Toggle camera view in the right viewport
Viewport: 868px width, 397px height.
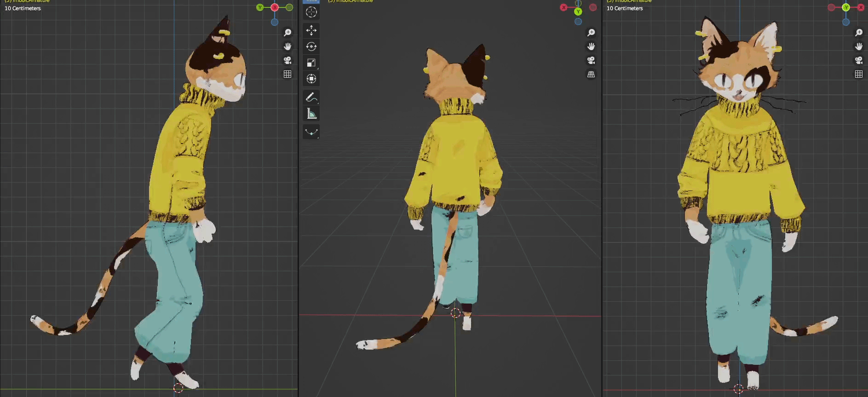(x=859, y=60)
